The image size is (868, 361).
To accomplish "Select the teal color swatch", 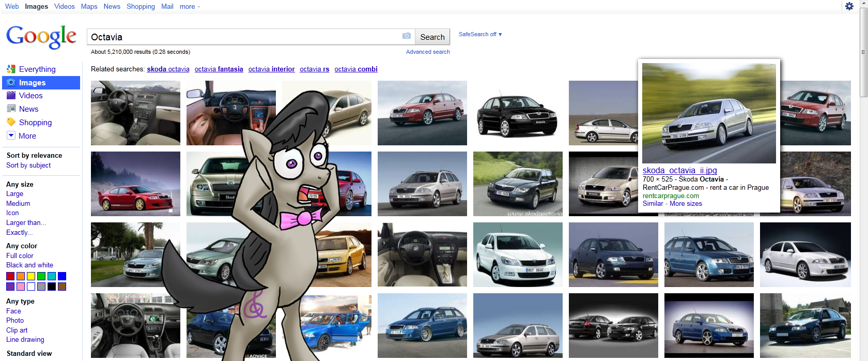I will 52,276.
